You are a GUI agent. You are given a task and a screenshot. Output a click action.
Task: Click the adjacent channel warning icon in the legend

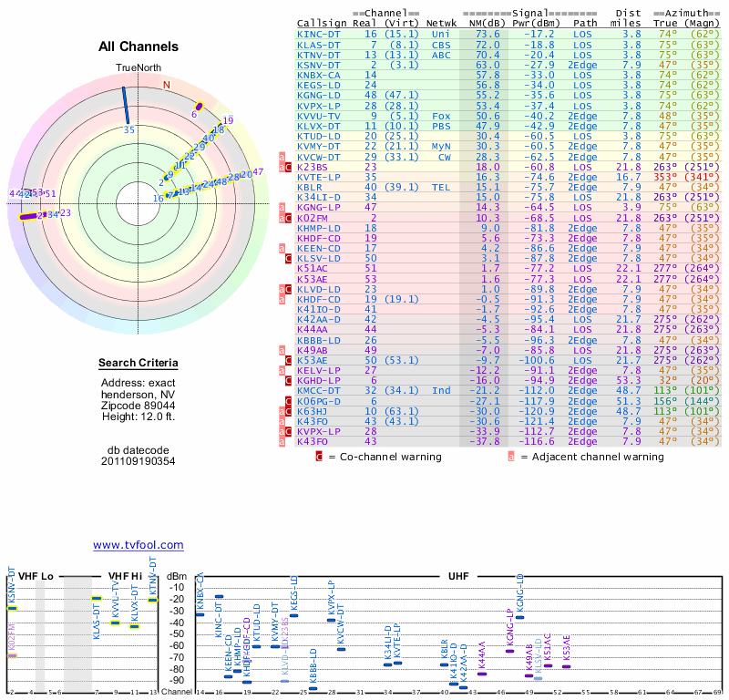[x=512, y=457]
